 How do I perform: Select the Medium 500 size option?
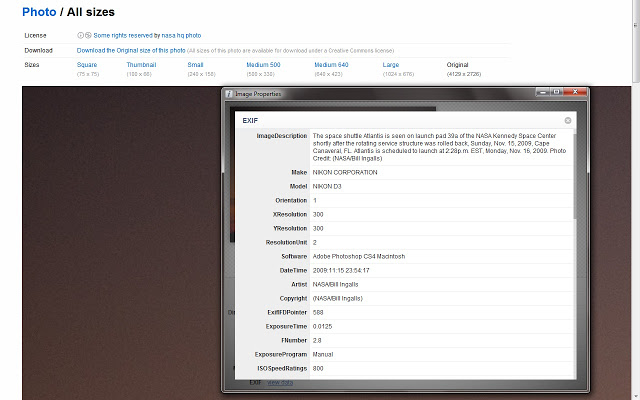pyautogui.click(x=263, y=65)
